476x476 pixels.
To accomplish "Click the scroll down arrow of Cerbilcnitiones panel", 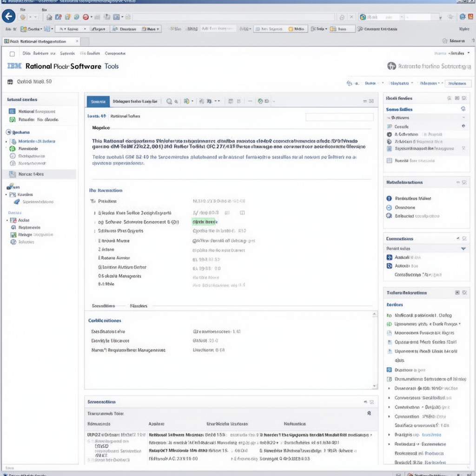I will (x=375, y=386).
